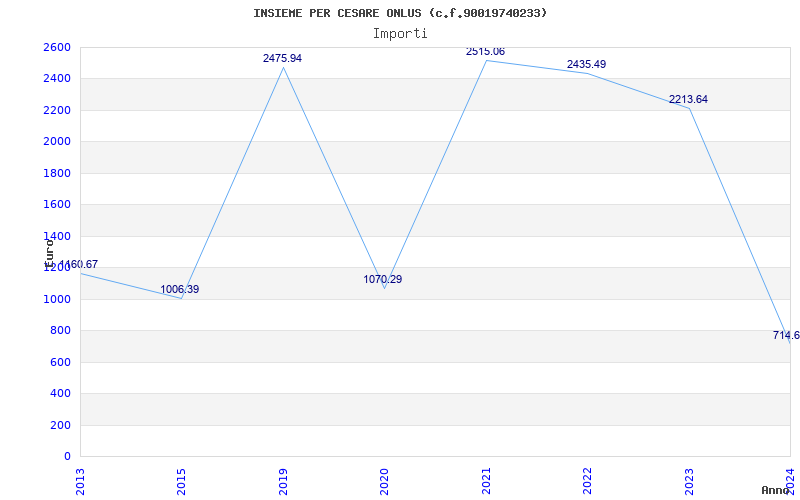Click x-axis year 2020
Image resolution: width=800 pixels, height=500 pixels.
coord(385,481)
